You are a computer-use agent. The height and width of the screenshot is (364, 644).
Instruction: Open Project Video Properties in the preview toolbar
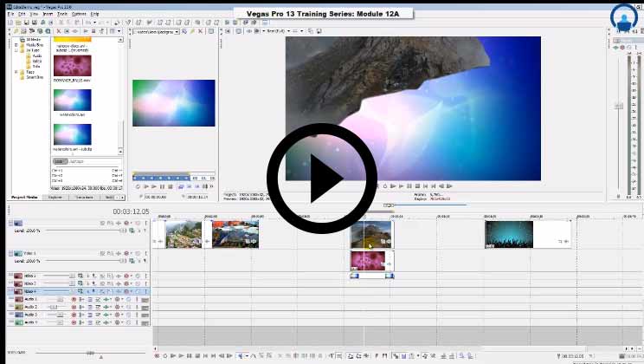click(229, 31)
